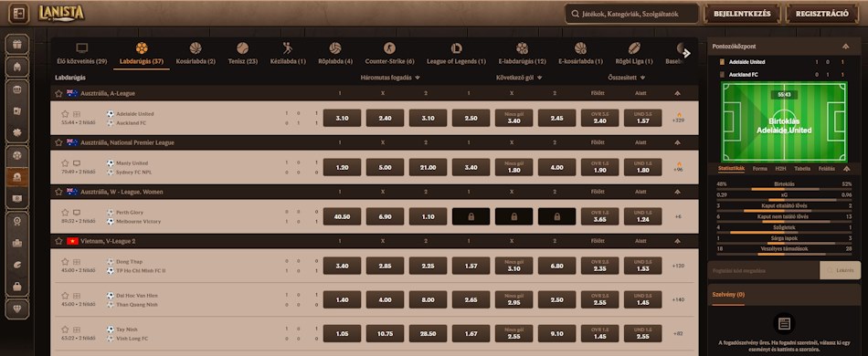Open live stream icon for Manly United match
Screen dimensions: 868x356
tap(77, 163)
